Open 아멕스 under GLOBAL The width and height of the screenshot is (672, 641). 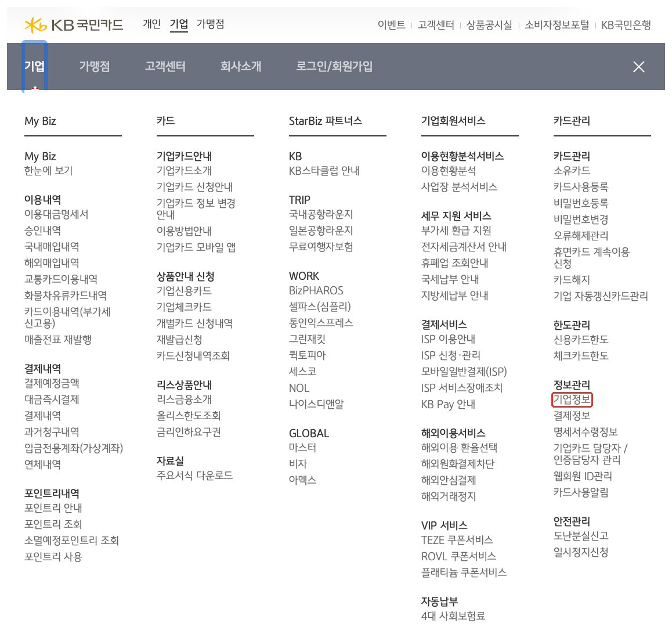click(x=302, y=480)
